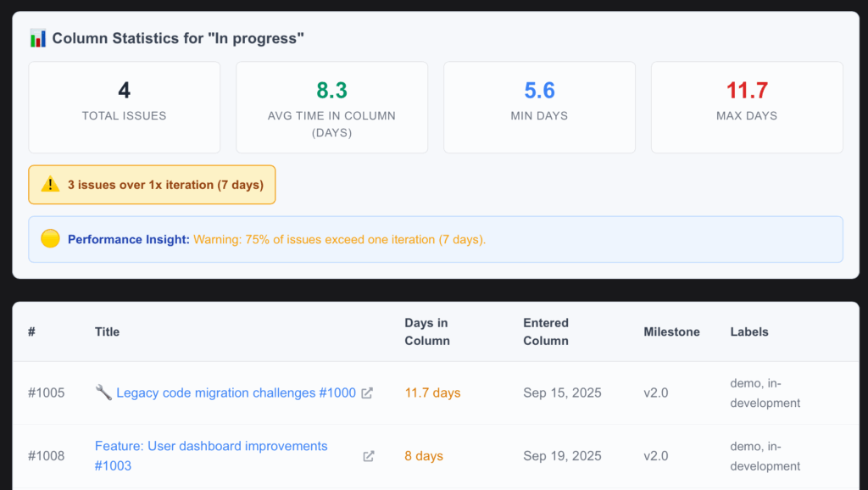This screenshot has width=868, height=490.
Task: Click the warning triangle icon in the badge
Action: point(50,184)
